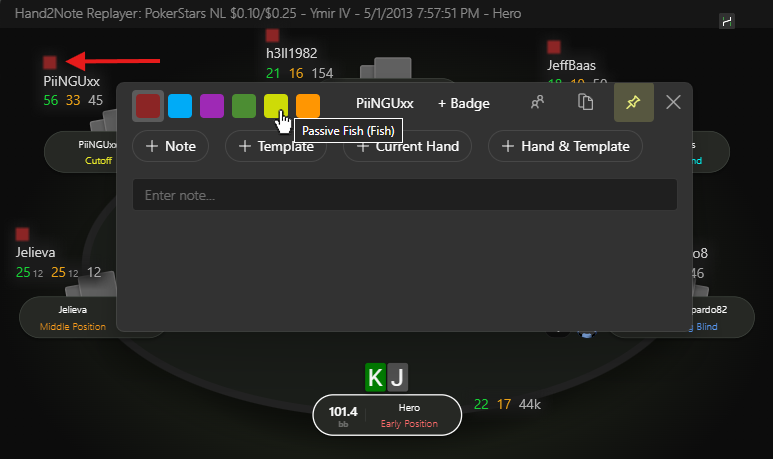This screenshot has width=773, height=459.
Task: Click the red marker above Jelieva name
Action: pyautogui.click(x=22, y=234)
